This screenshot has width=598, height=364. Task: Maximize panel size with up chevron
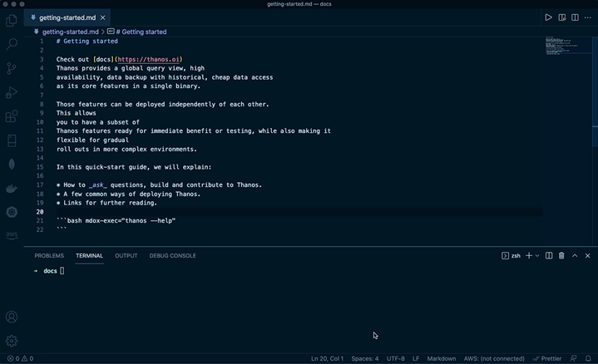[x=575, y=256]
